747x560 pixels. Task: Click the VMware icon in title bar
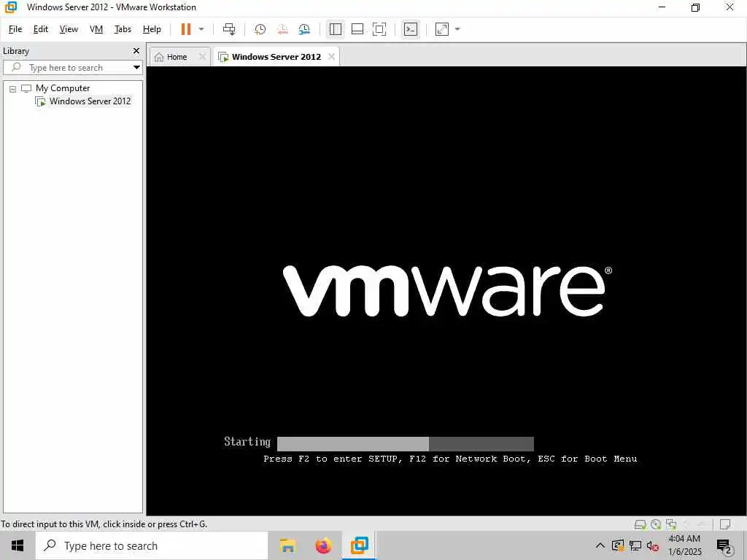tap(10, 7)
